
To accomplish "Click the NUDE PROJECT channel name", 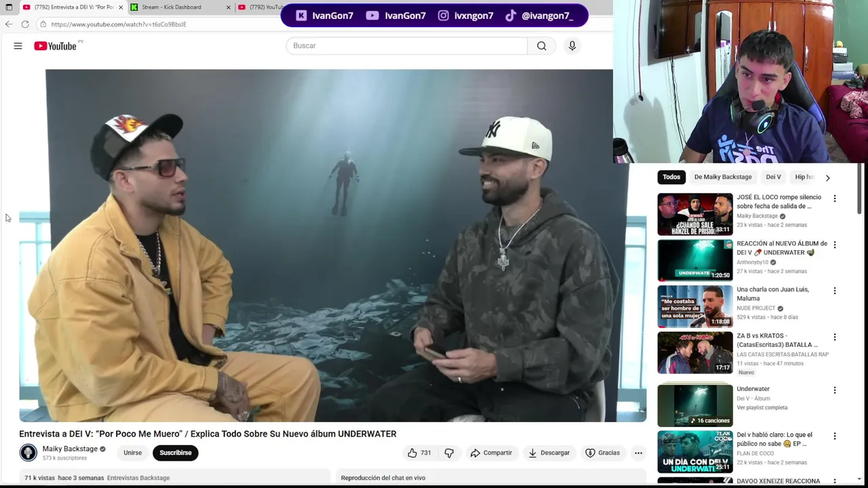I will tap(755, 308).
